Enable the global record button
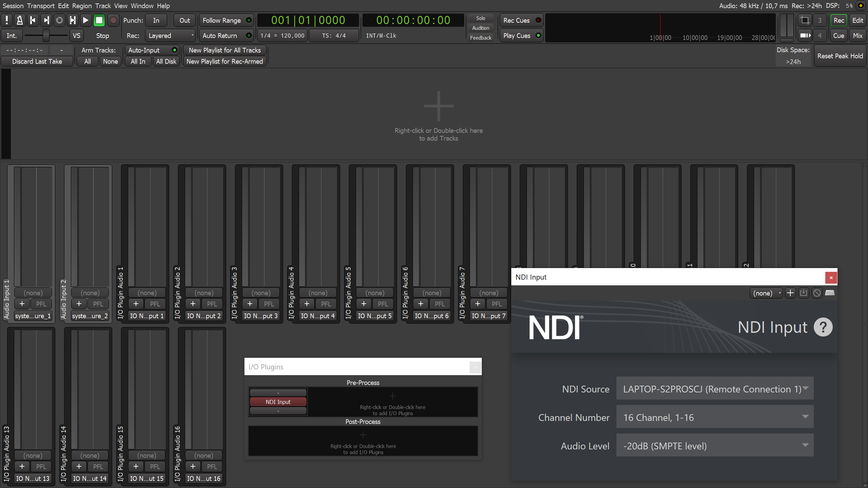Image resolution: width=868 pixels, height=488 pixels. click(113, 20)
